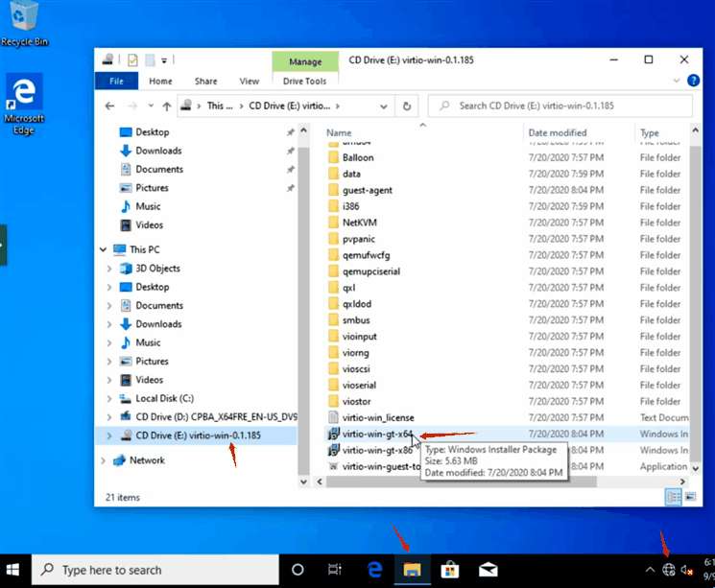Sort files by Name column
Screen dimensions: 715x588
(x=339, y=132)
